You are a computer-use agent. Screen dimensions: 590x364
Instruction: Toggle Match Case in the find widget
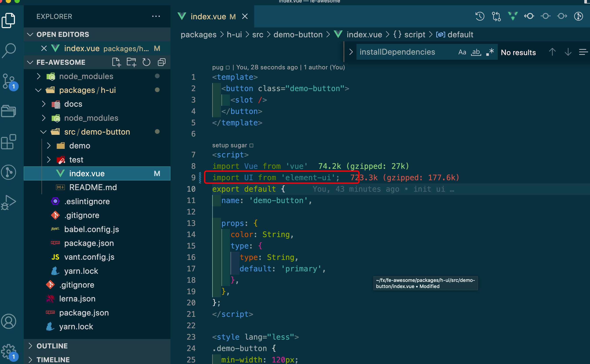coord(462,52)
